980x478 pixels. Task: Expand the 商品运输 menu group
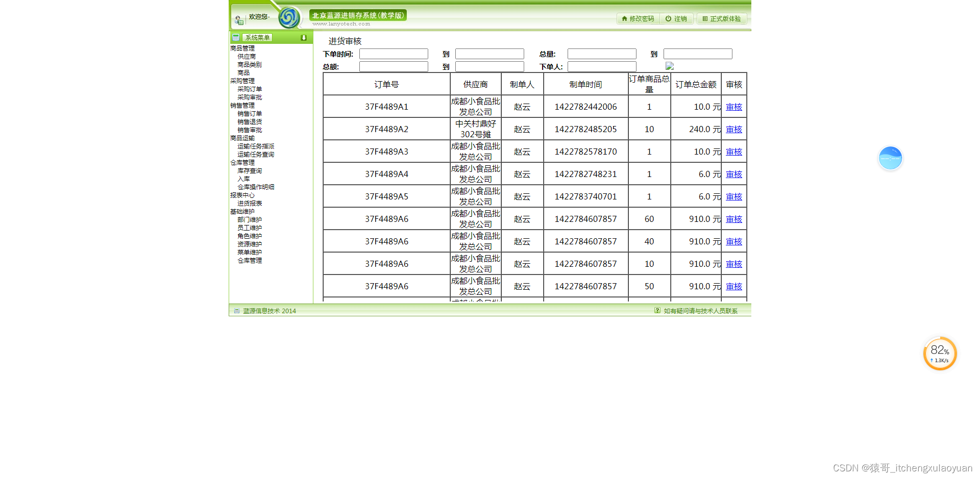click(242, 138)
